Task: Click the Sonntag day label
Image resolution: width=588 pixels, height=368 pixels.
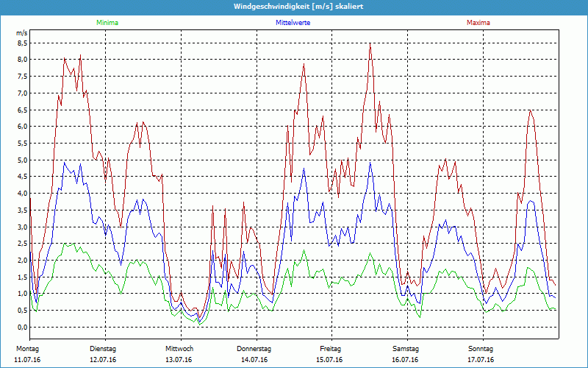Action: (x=481, y=349)
